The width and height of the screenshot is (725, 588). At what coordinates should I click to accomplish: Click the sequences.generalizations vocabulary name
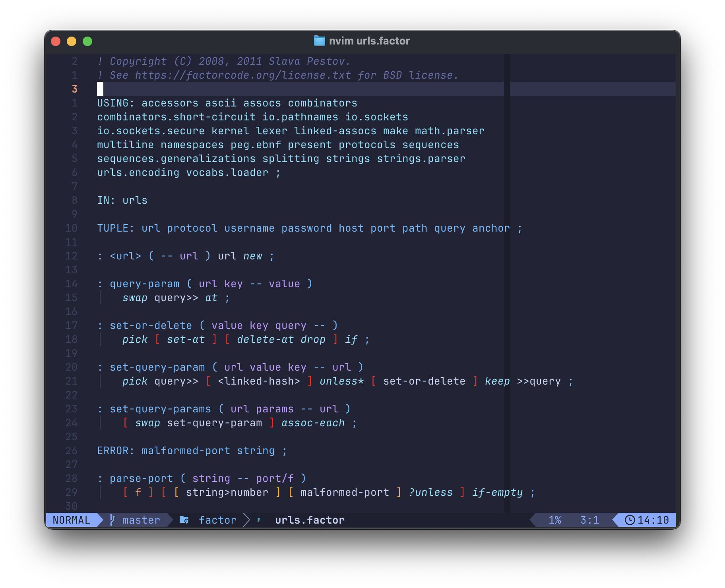(176, 159)
